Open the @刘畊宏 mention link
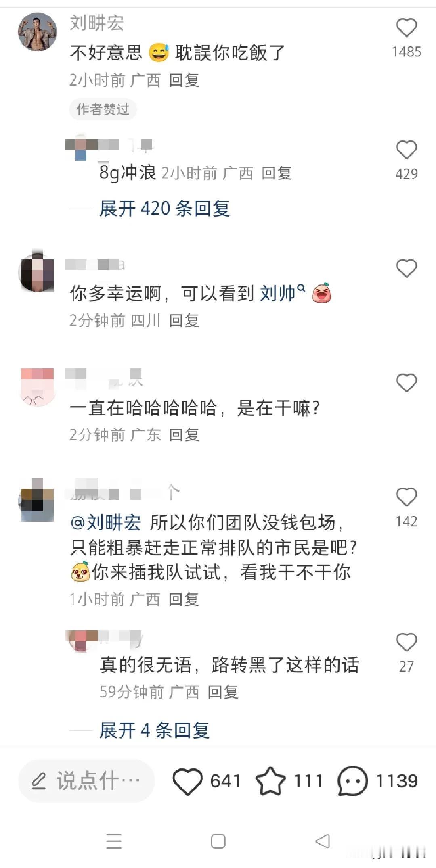Viewport: 436px width, 868px height. pyautogui.click(x=106, y=523)
